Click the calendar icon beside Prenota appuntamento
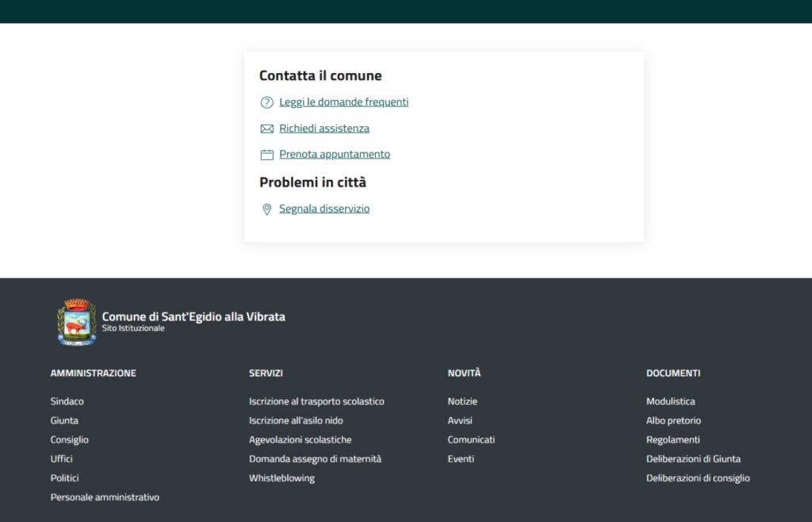 pos(266,155)
